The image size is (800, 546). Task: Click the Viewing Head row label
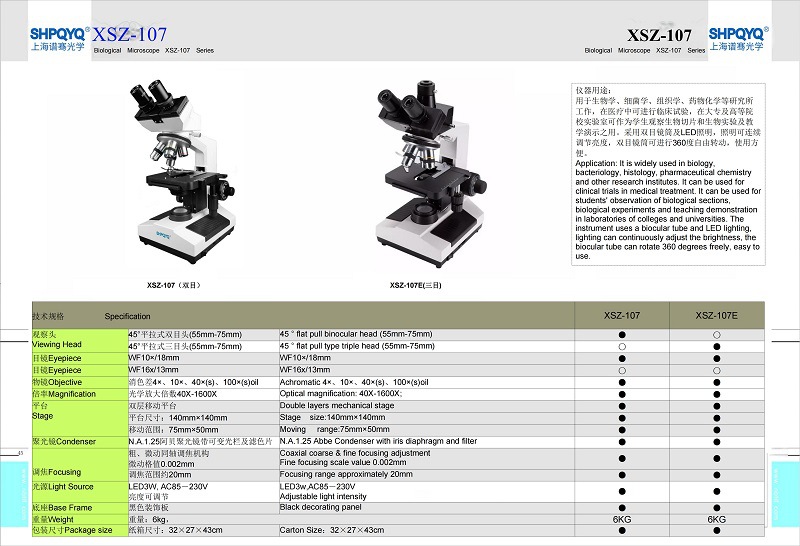pyautogui.click(x=57, y=344)
